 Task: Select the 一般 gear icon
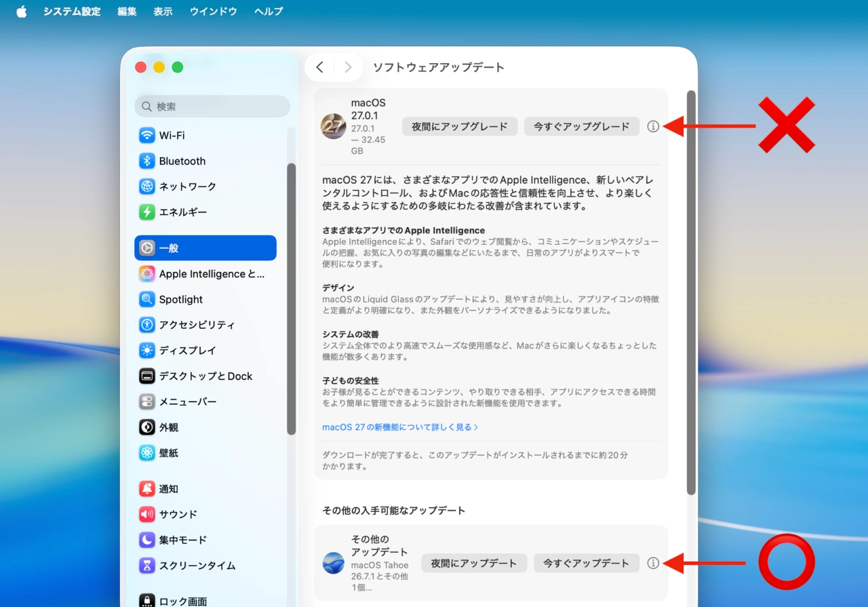click(147, 248)
